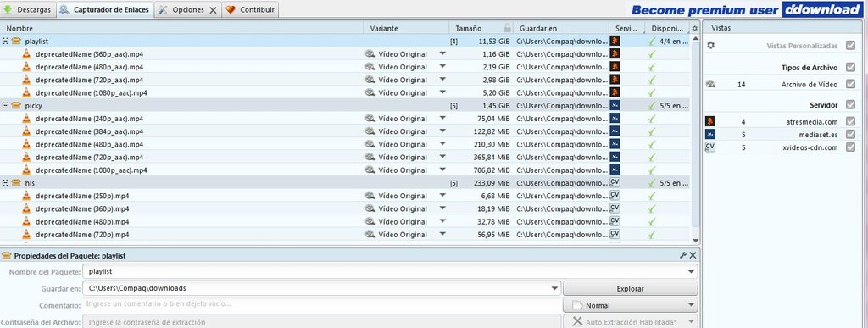The height and width of the screenshot is (328, 868).
Task: Click the picky package folder icon
Action: click(x=16, y=106)
